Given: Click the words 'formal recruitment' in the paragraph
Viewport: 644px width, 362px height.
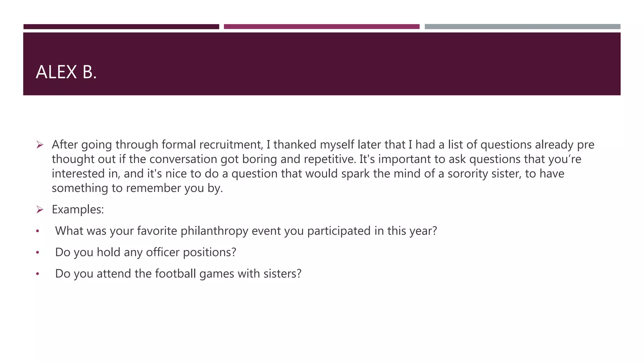Looking at the screenshot, I should [212, 145].
